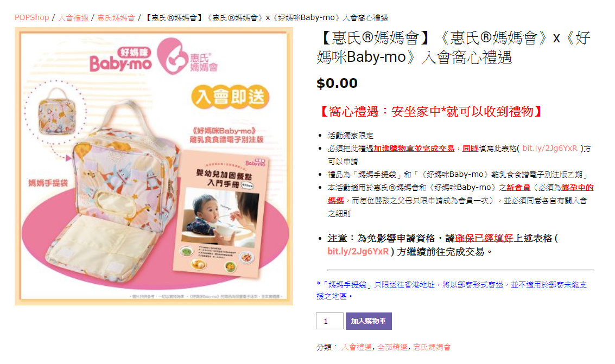Open 惠氏媽媽會 breadcrumb link
615x364 pixels.
coord(116,18)
